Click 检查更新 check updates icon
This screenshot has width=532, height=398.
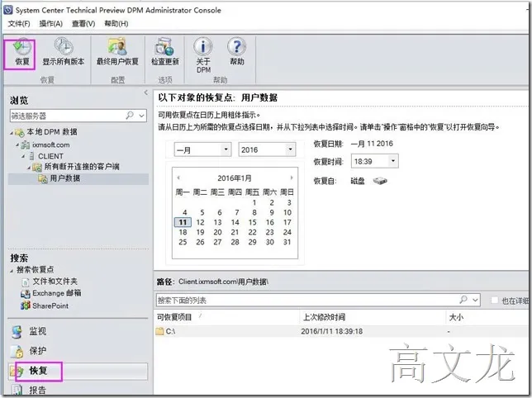[165, 46]
